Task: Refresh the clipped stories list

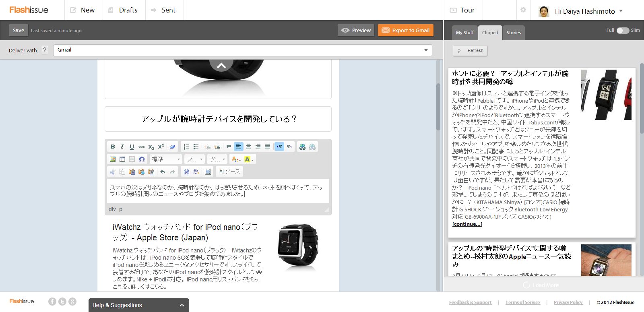Action: coord(470,50)
